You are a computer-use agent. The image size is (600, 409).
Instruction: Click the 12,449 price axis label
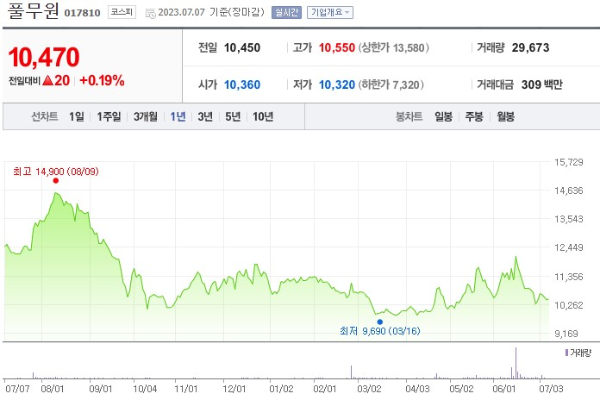569,248
